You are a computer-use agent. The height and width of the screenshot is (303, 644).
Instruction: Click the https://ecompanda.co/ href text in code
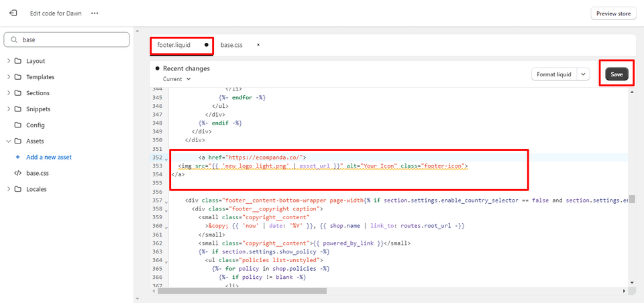[x=265, y=158]
